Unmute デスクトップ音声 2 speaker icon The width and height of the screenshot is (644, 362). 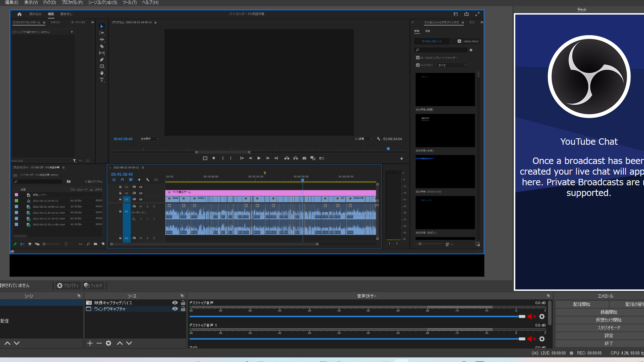click(532, 339)
